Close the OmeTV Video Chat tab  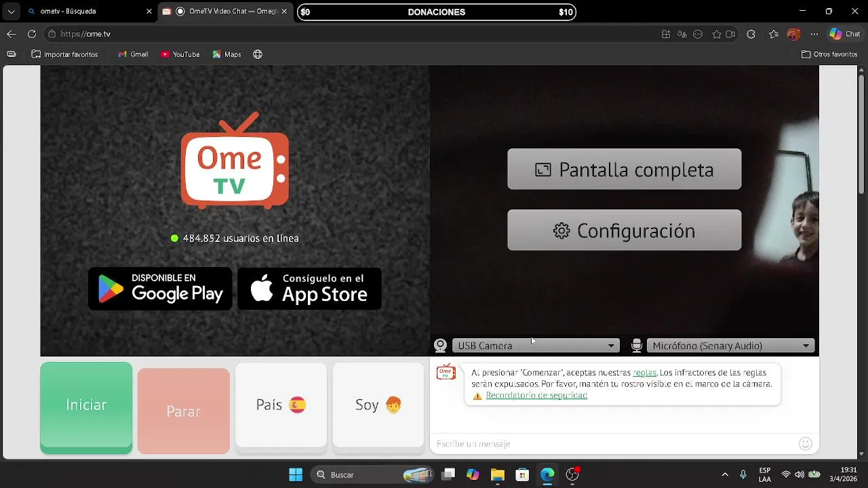[x=285, y=12]
